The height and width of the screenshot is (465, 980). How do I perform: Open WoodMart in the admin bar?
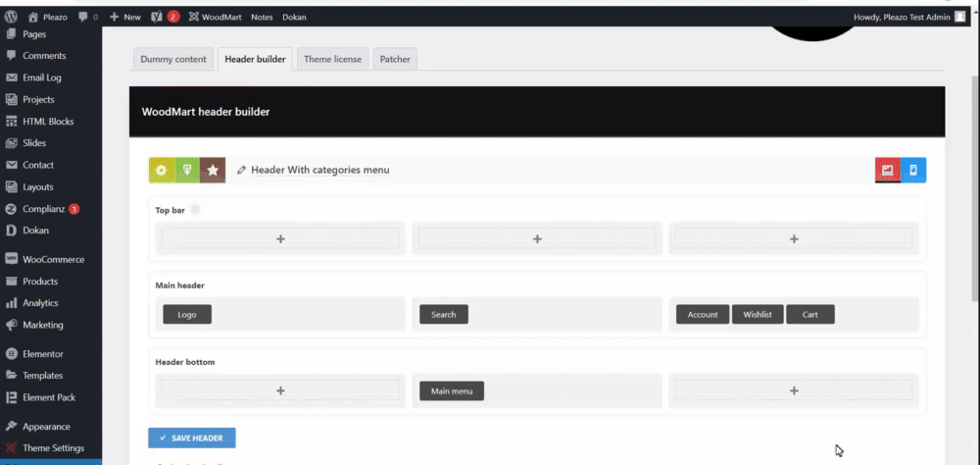[215, 17]
